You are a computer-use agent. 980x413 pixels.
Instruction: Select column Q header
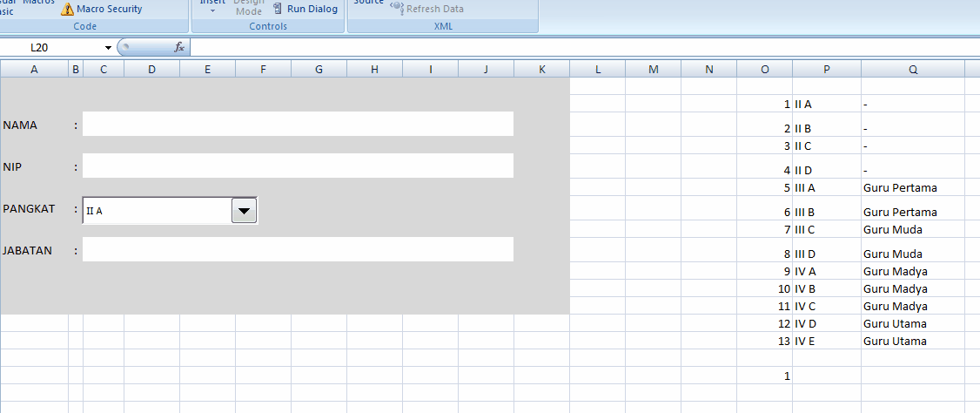(914, 70)
